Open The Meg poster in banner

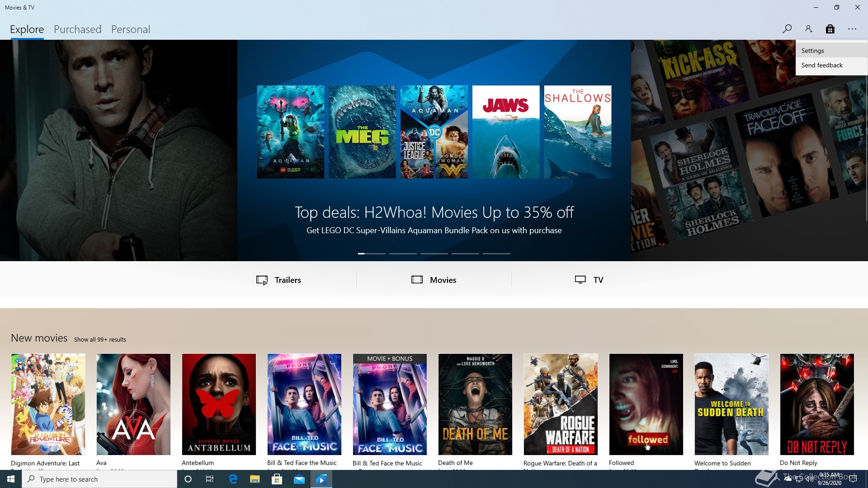[362, 132]
